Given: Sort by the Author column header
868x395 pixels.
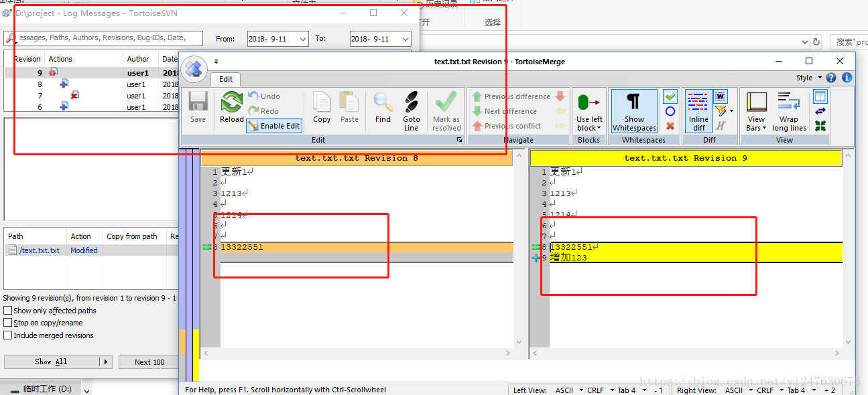Looking at the screenshot, I should tap(141, 59).
